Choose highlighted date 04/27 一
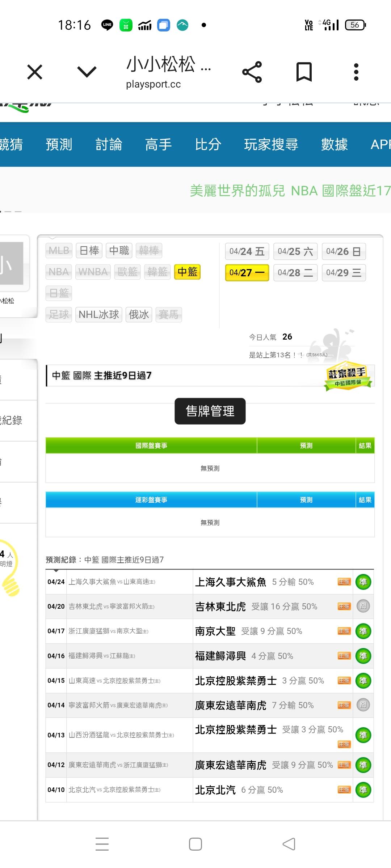Screen dimensions: 391x868 tap(247, 273)
